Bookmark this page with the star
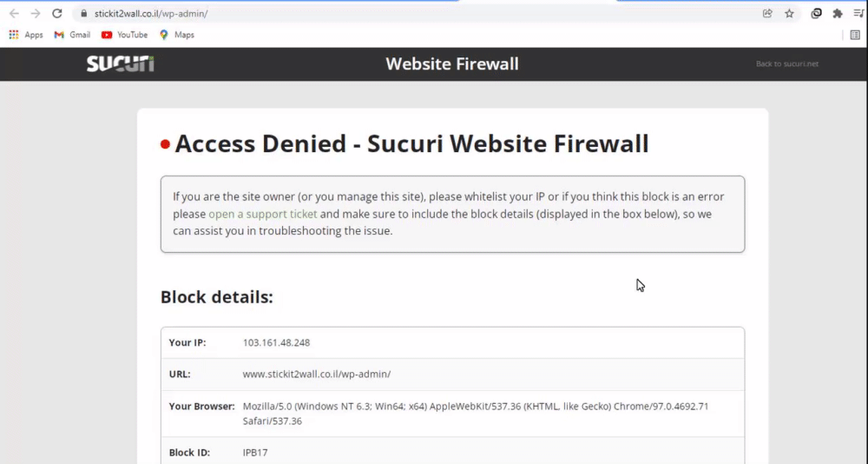The height and width of the screenshot is (464, 868). (790, 14)
